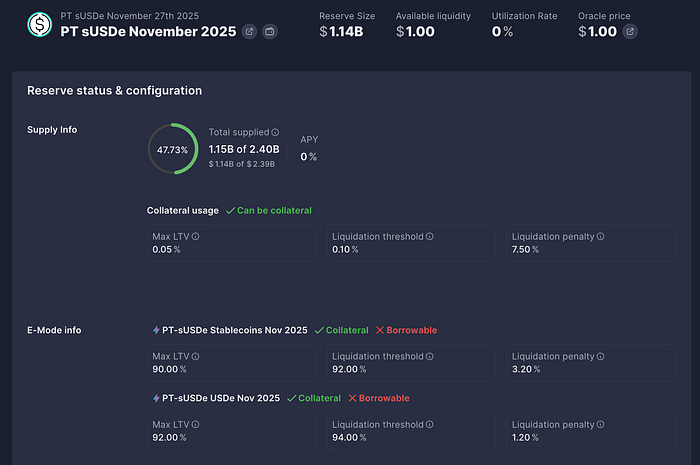700x465 pixels.
Task: Click the Reserve status & configuration heading
Action: (x=114, y=91)
